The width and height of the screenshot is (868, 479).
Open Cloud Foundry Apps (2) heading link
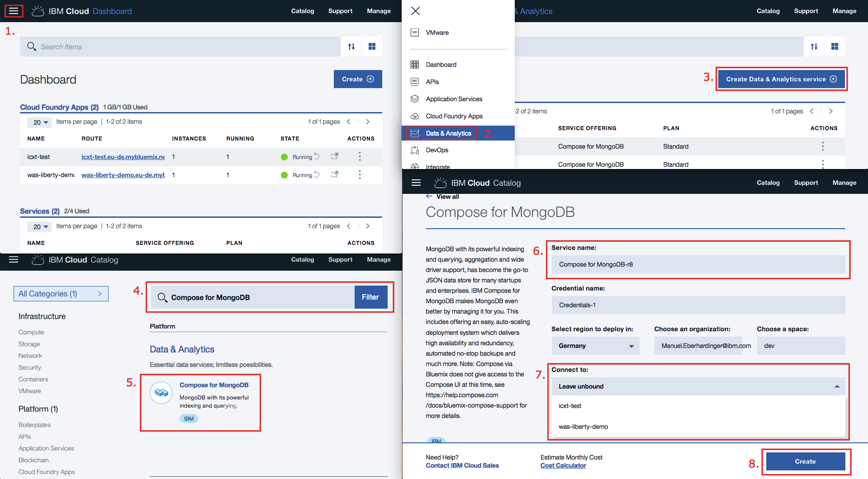point(59,107)
